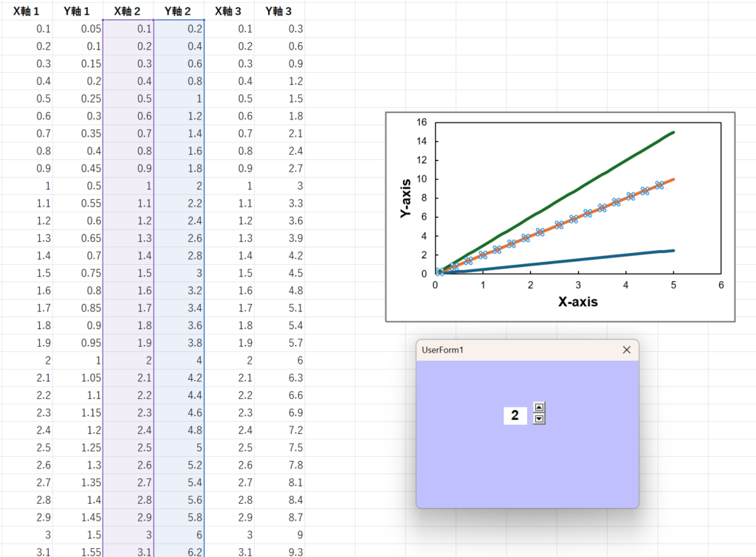Viewport: 756px width, 557px height.
Task: Click the text box showing 2
Action: [515, 416]
